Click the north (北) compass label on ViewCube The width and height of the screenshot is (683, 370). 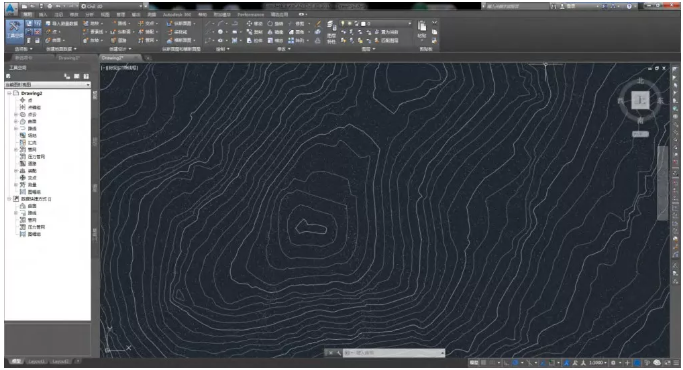(x=640, y=80)
